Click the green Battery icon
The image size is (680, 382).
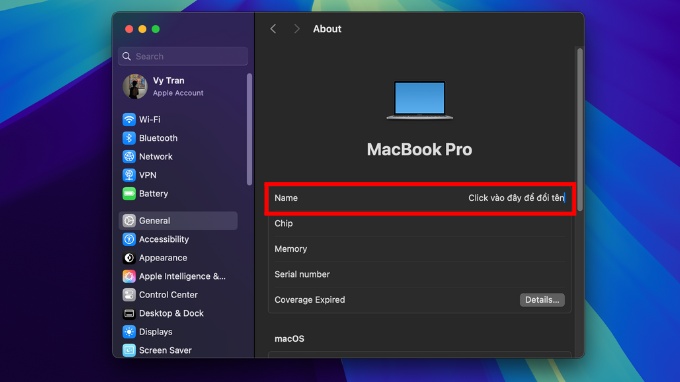click(x=129, y=194)
